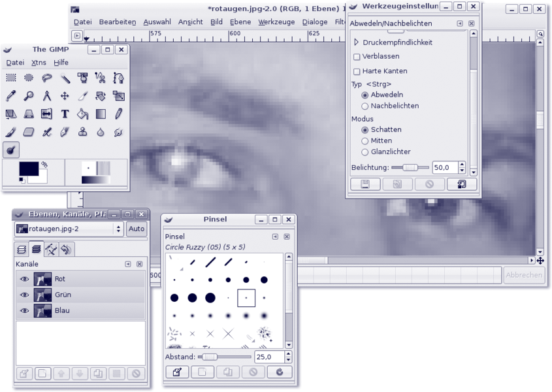Pick the Bucket Fill tool
Image resolution: width=552 pixels, height=392 pixels.
tap(82, 114)
